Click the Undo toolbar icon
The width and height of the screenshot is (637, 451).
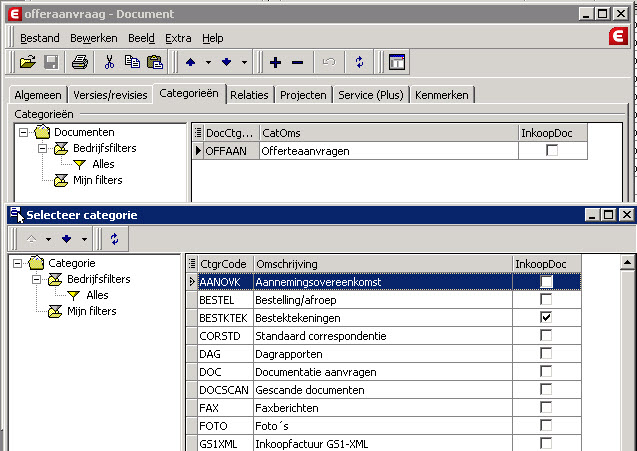[x=329, y=62]
